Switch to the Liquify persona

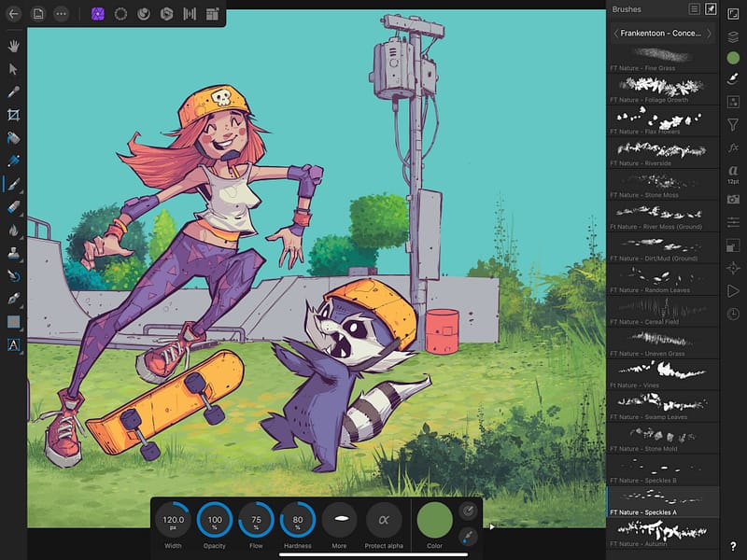[144, 14]
